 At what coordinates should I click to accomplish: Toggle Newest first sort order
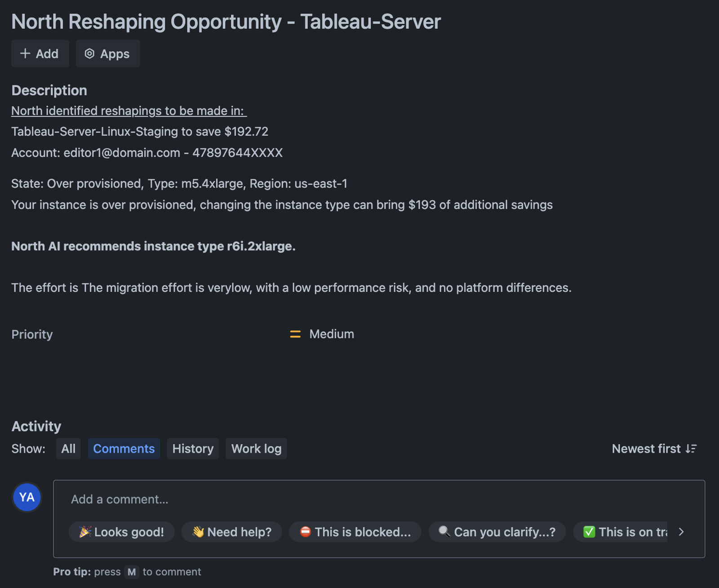(654, 449)
